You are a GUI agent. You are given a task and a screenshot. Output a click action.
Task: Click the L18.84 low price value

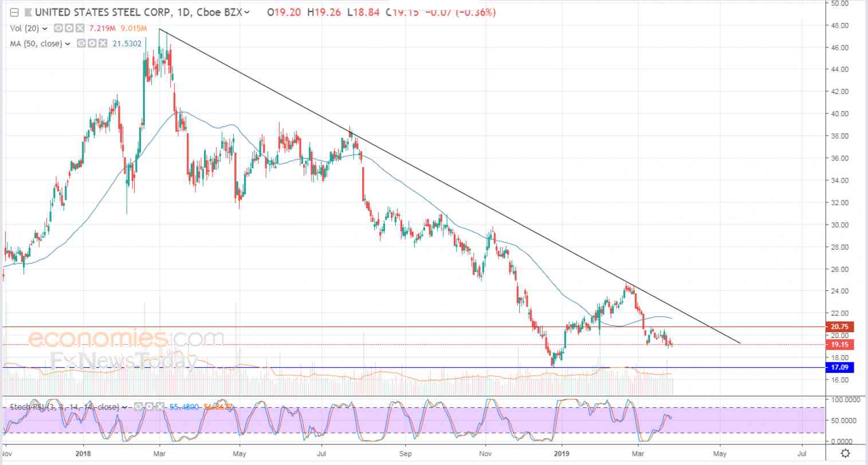(364, 11)
